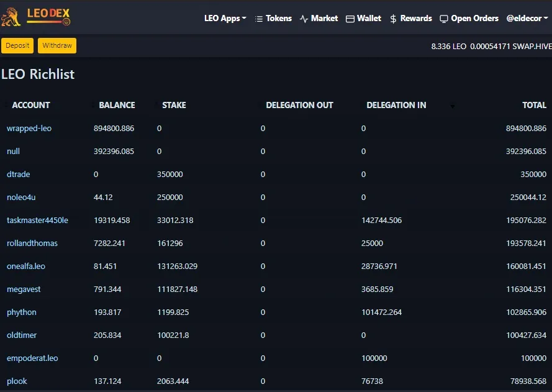This screenshot has width=552, height=392.
Task: Open the rollandthomas account link
Action: coord(32,243)
